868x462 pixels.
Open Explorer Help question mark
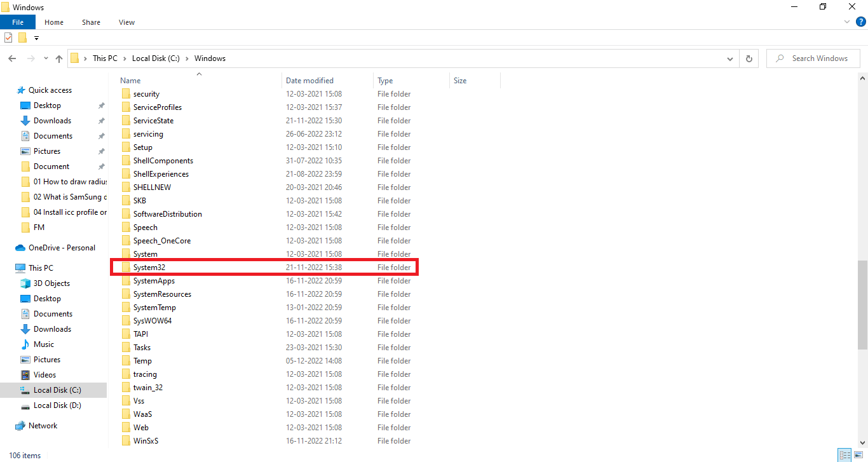click(x=861, y=22)
